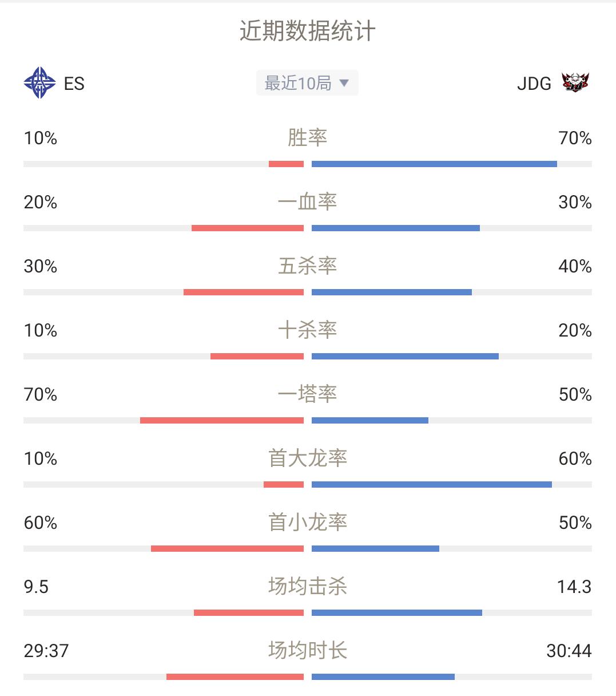Screen dimensions: 616x696
Task: Click the dropdown arrow beside 最近10局
Action: [x=344, y=83]
